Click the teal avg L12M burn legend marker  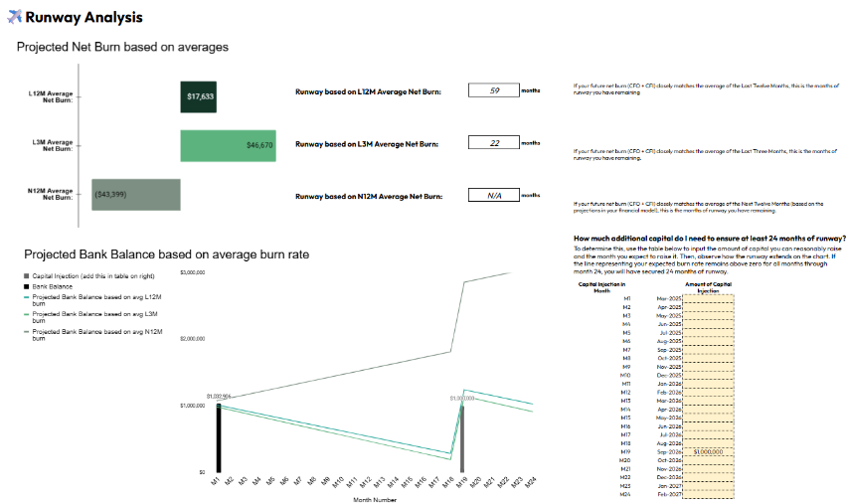(27, 297)
